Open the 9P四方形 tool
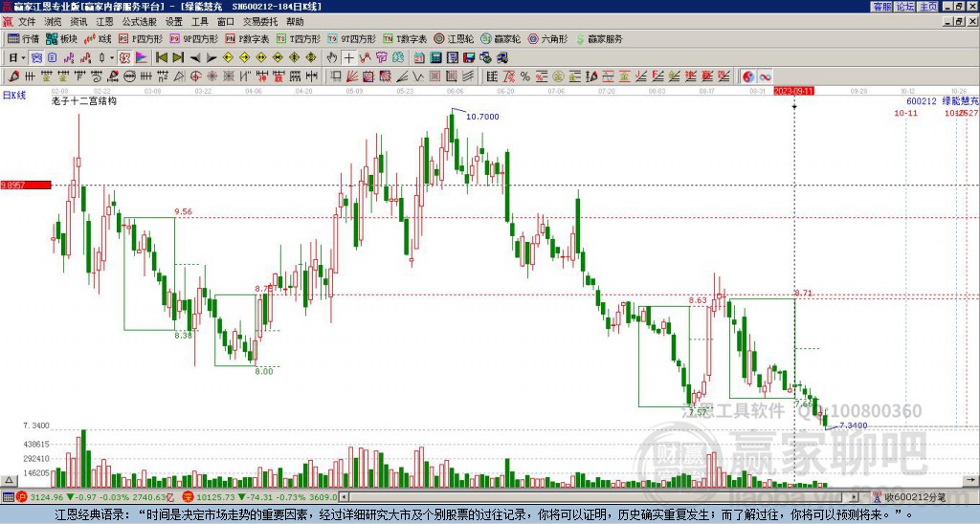 193,38
